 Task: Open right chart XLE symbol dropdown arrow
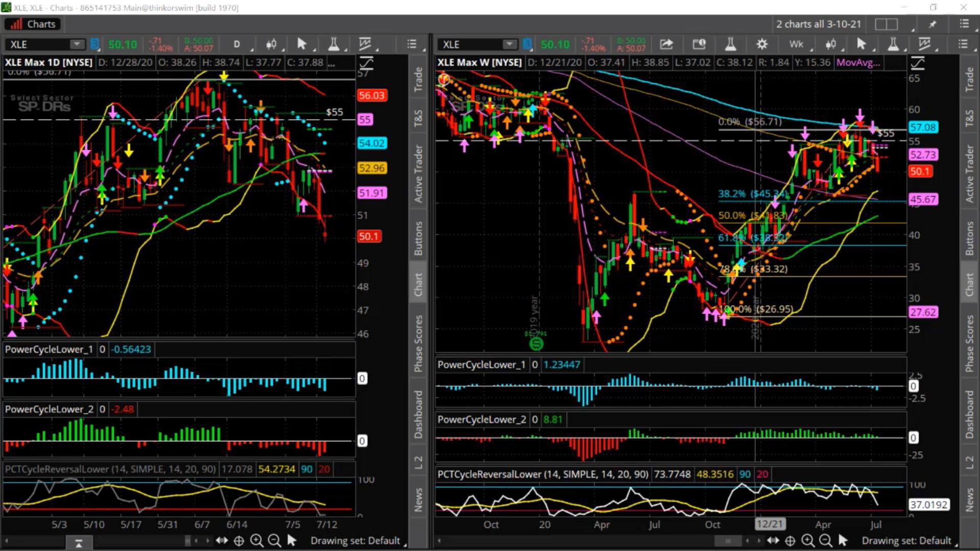tap(509, 44)
